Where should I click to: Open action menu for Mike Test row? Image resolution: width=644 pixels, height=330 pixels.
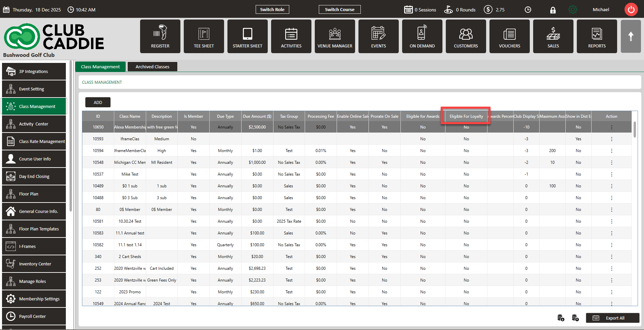(611, 174)
